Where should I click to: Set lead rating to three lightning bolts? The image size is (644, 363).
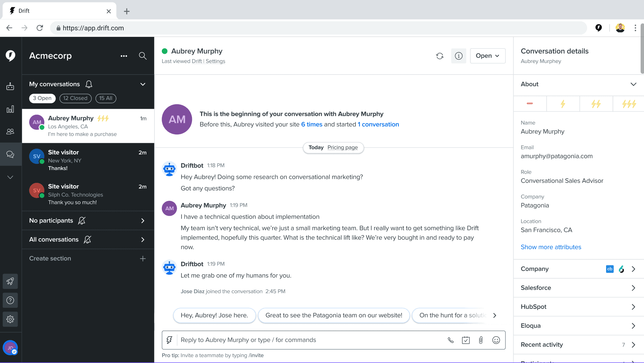(x=628, y=104)
